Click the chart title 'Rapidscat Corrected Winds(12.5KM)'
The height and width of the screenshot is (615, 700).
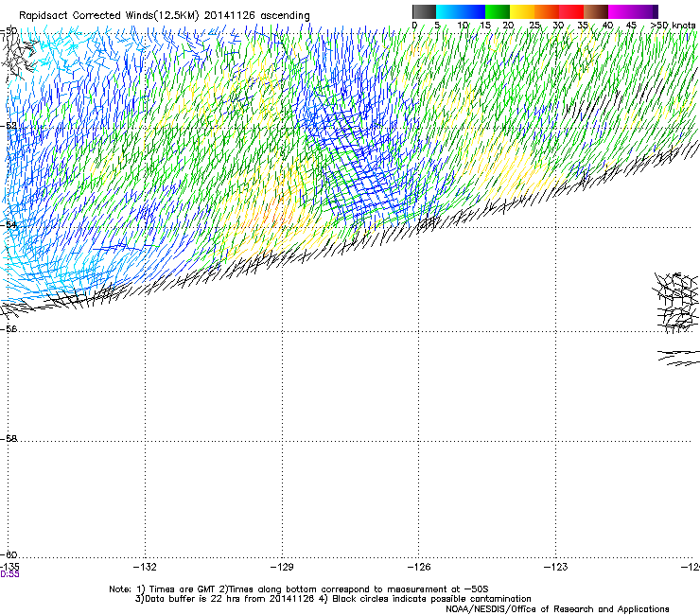[109, 16]
